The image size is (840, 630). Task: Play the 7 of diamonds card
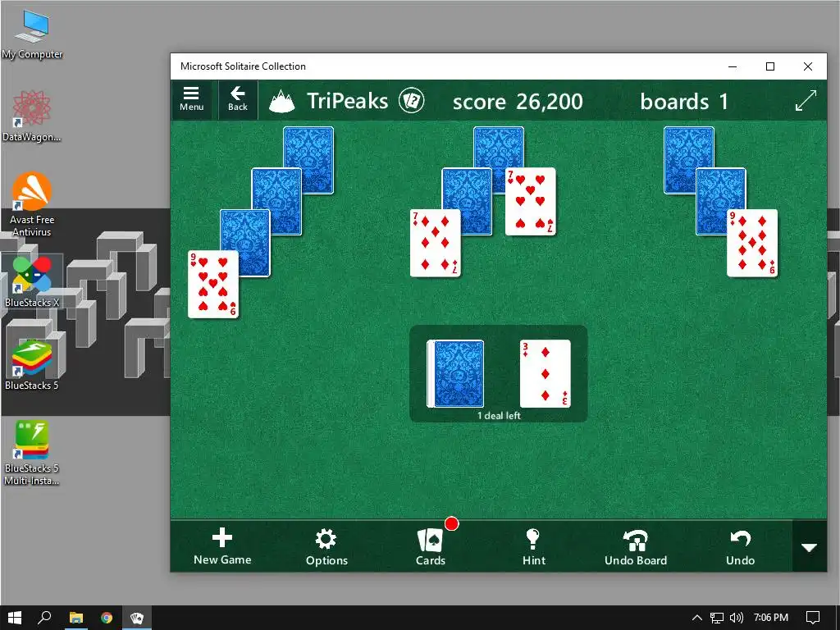[435, 243]
